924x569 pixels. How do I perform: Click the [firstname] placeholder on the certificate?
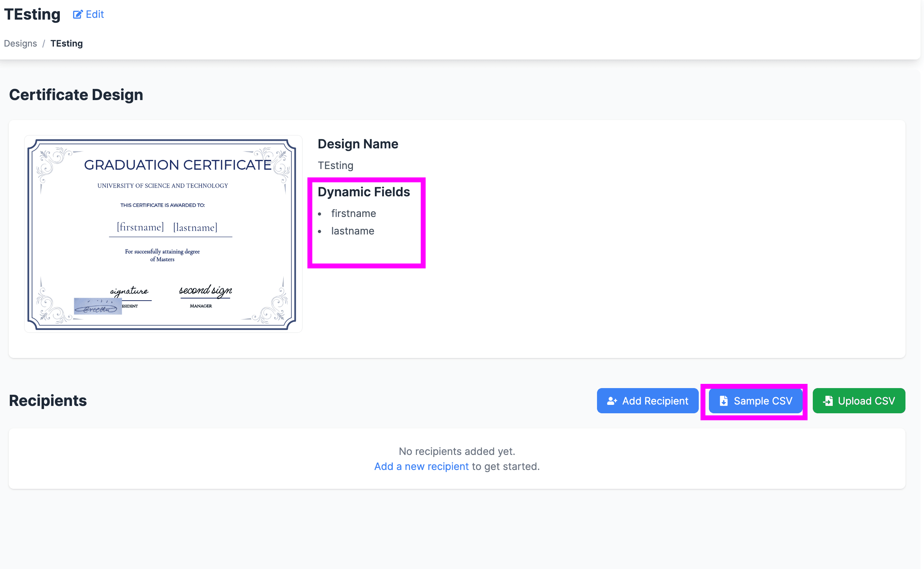[x=140, y=227]
